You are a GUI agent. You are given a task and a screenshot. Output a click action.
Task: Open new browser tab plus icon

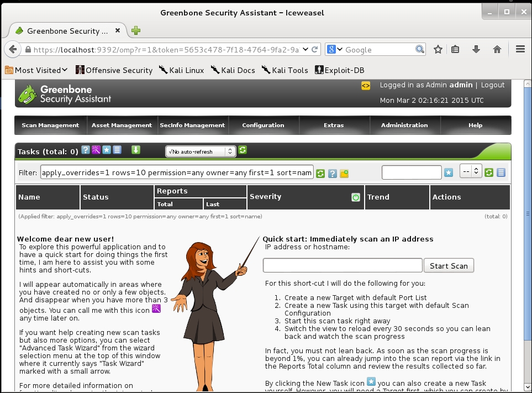tap(136, 30)
